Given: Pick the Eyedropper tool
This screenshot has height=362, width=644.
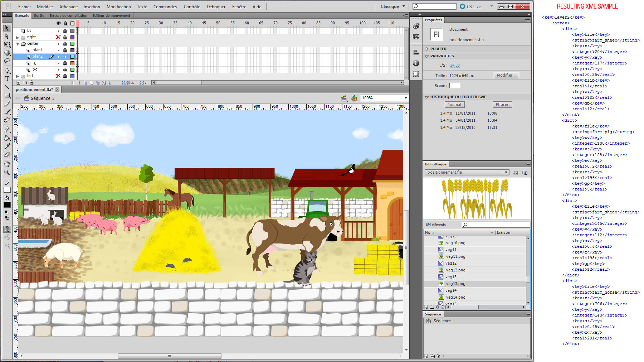Looking at the screenshot, I should tap(7, 146).
